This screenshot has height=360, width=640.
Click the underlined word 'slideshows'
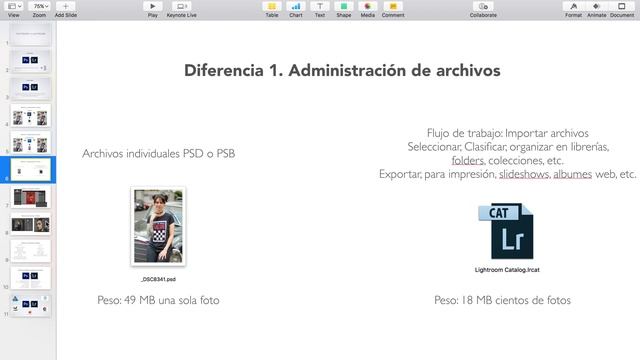pos(524,174)
